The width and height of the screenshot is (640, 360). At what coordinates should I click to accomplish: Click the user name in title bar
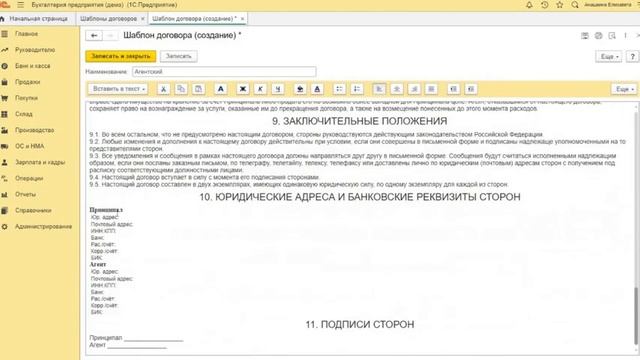coord(607,5)
